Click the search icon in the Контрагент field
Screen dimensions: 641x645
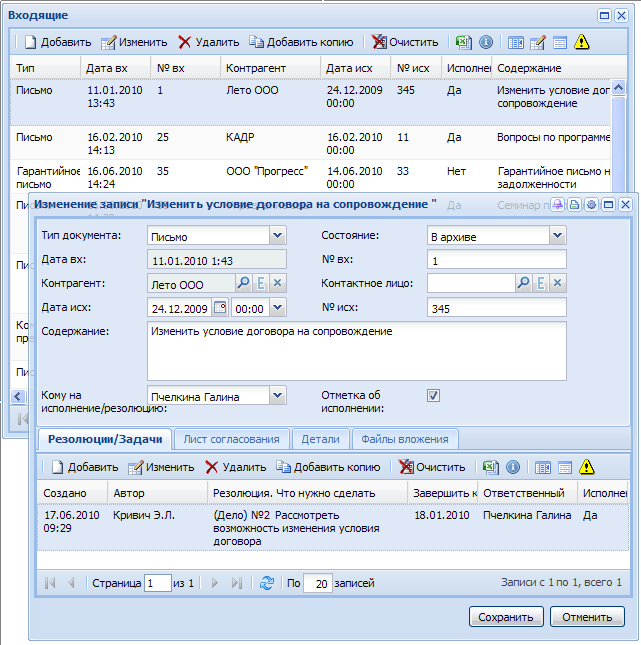point(243,284)
